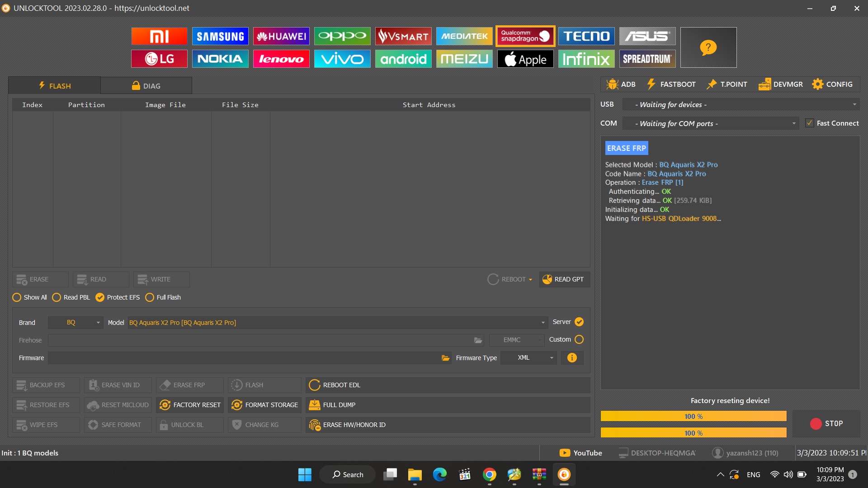Screen dimensions: 868x488
Task: Switch to the FLASH tab
Action: pos(54,85)
